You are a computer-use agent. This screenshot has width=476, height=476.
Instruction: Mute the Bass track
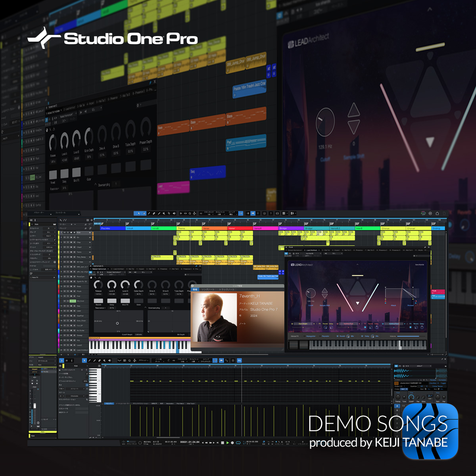65,286
